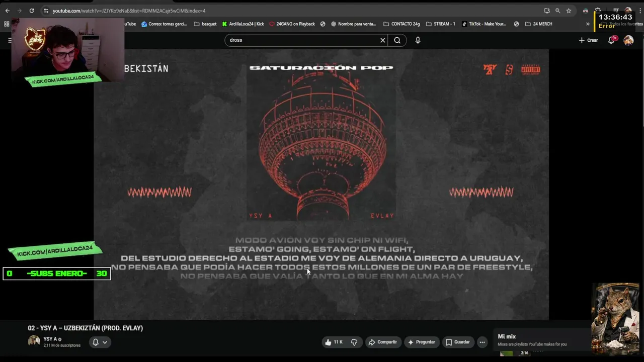This screenshot has height=362, width=644.
Task: Bookmark this page with the star icon
Action: coord(569,11)
